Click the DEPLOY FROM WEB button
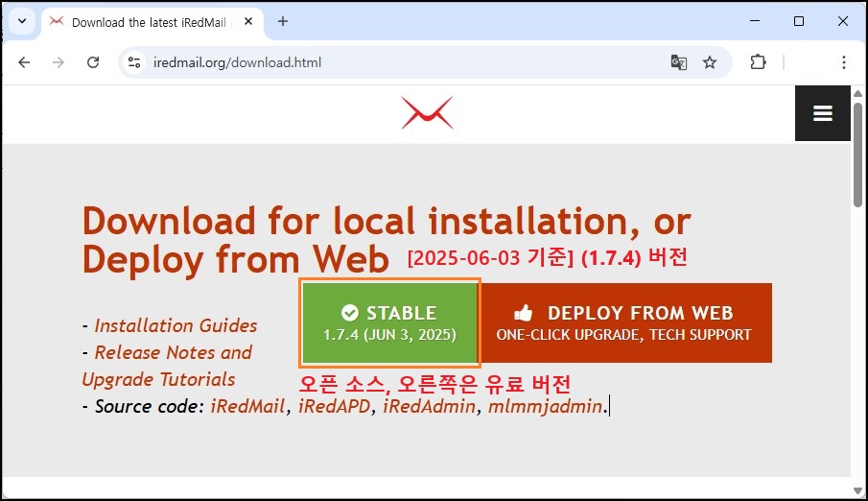868x501 pixels. pyautogui.click(x=625, y=323)
